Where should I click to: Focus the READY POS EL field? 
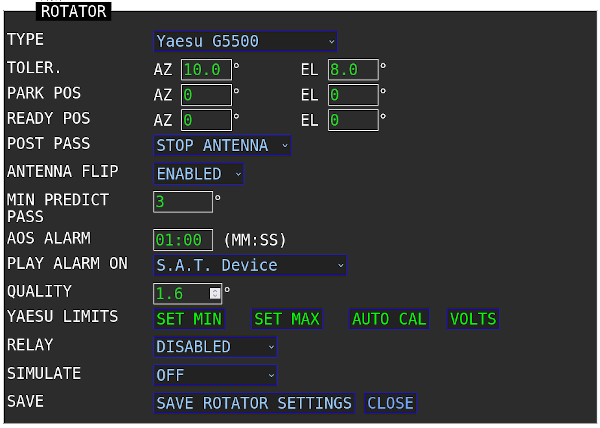352,120
